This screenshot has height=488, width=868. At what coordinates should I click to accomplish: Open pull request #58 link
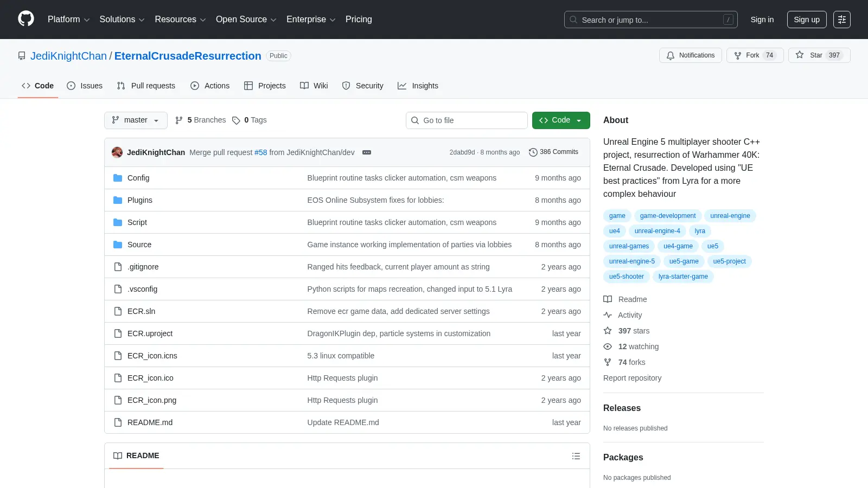tap(261, 152)
